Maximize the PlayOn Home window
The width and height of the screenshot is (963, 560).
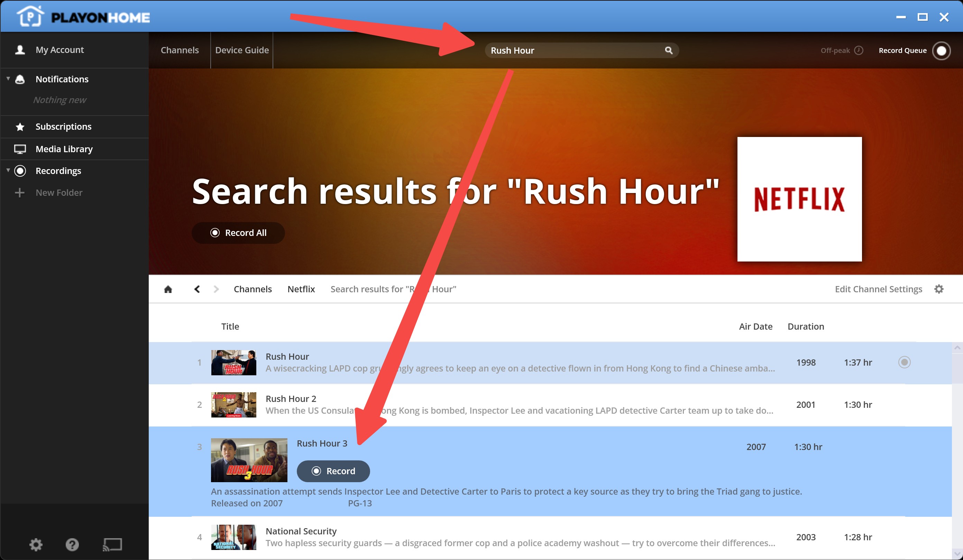point(923,17)
